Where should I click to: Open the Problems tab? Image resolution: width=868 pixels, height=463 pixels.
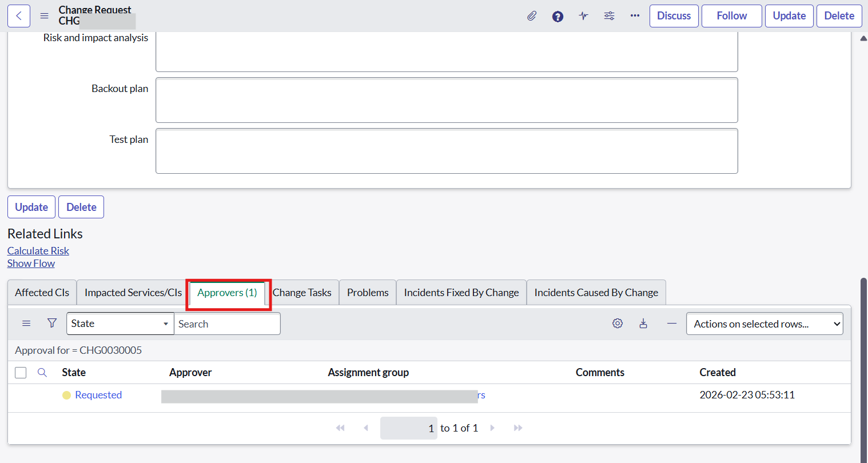click(x=368, y=293)
